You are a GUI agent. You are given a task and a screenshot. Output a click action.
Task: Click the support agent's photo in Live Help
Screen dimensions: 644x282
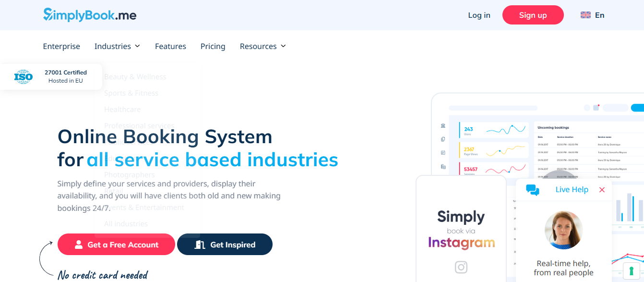click(563, 231)
